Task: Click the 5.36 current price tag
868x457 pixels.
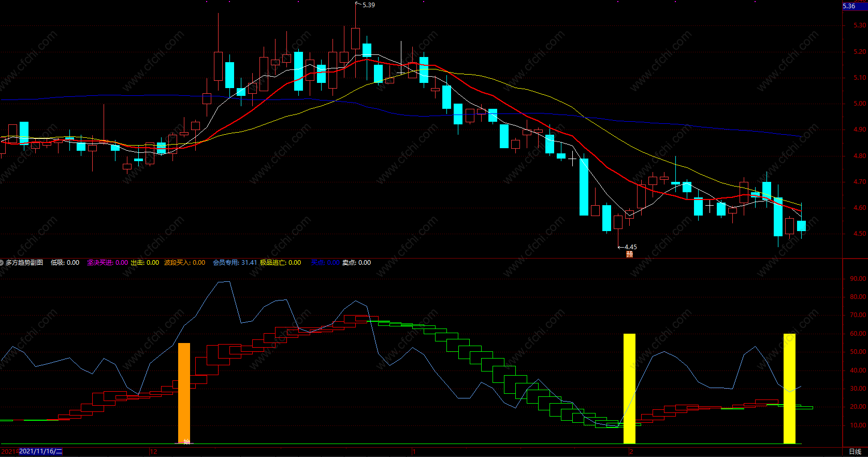Action: click(x=854, y=6)
